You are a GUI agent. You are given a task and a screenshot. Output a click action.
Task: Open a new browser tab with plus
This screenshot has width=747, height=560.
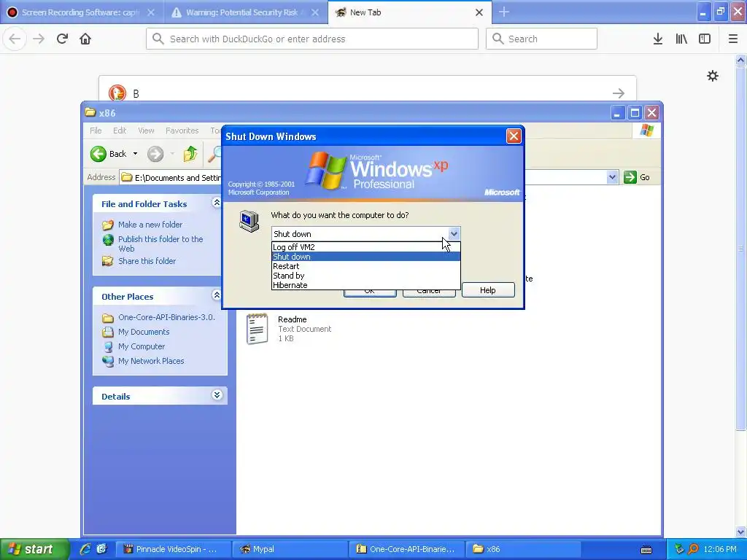pos(503,12)
